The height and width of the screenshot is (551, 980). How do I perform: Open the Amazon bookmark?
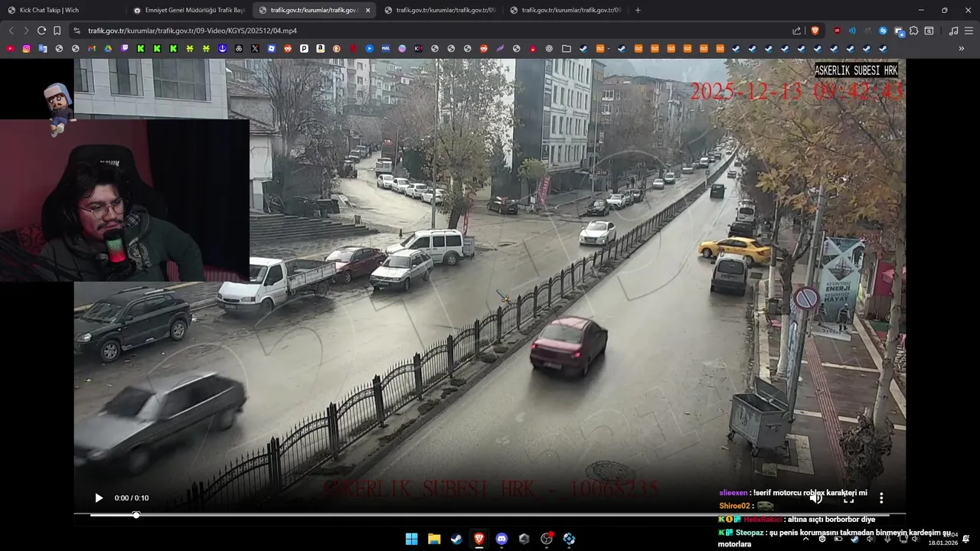coord(320,48)
